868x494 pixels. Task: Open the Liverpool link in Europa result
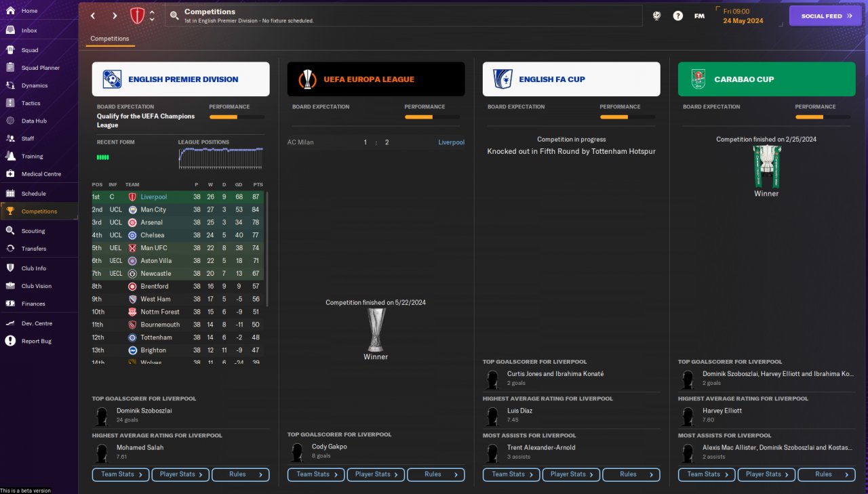point(452,142)
